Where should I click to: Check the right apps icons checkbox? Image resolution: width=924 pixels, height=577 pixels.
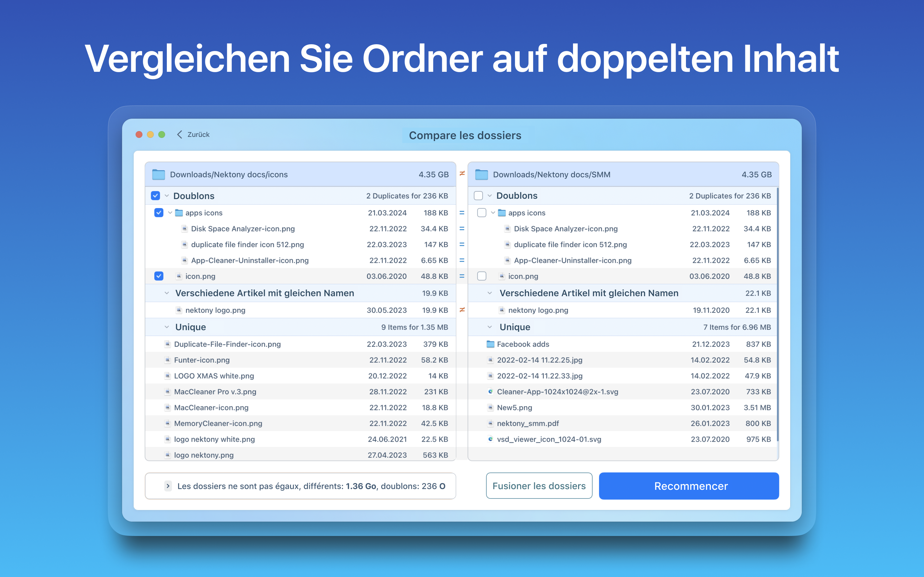click(482, 213)
